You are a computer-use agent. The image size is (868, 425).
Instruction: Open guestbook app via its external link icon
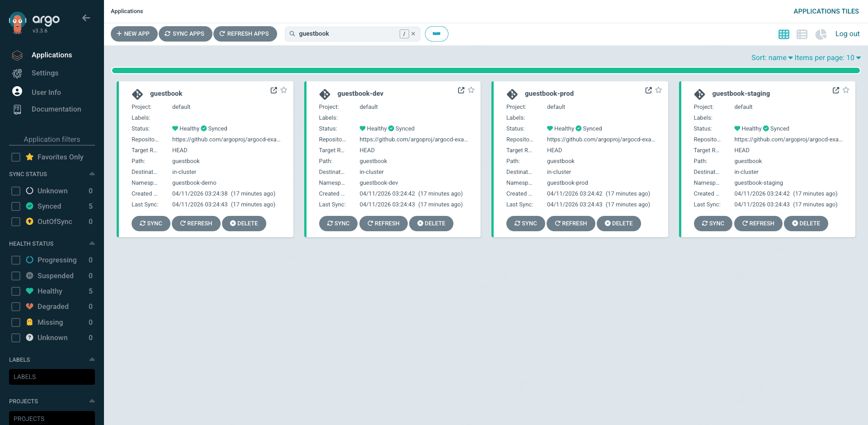tap(274, 90)
